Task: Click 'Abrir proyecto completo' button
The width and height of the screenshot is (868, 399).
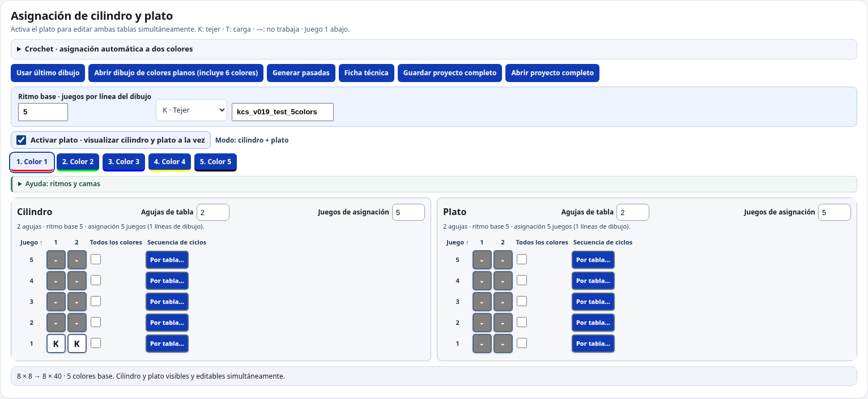Action: click(552, 73)
